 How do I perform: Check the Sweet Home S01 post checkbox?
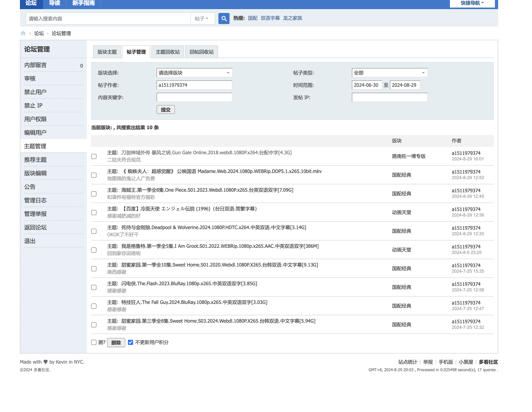tap(94, 269)
